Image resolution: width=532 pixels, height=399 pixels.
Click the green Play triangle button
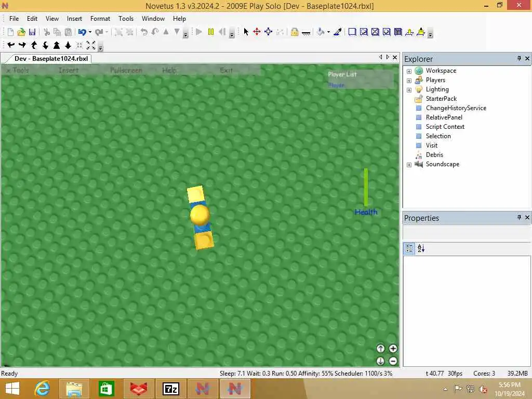[x=199, y=32]
